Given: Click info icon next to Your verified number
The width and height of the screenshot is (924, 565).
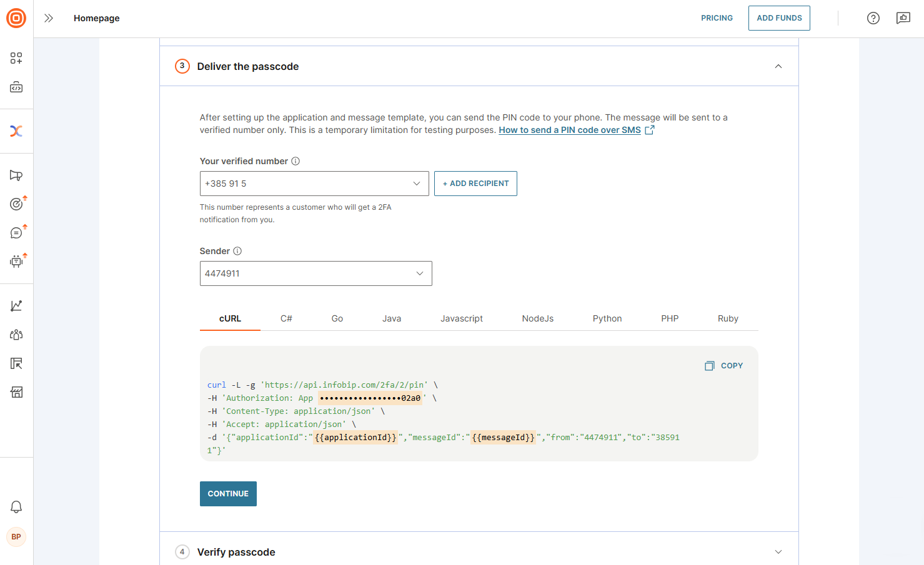Looking at the screenshot, I should [296, 161].
